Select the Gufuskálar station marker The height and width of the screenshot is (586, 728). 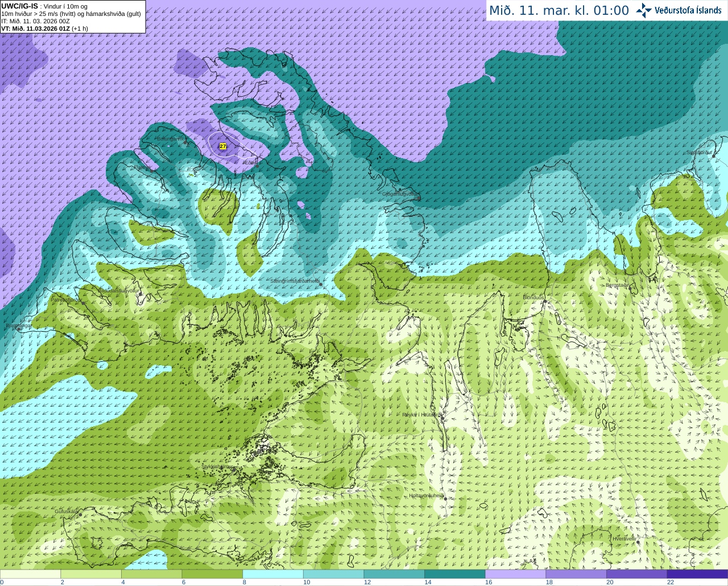click(80, 514)
